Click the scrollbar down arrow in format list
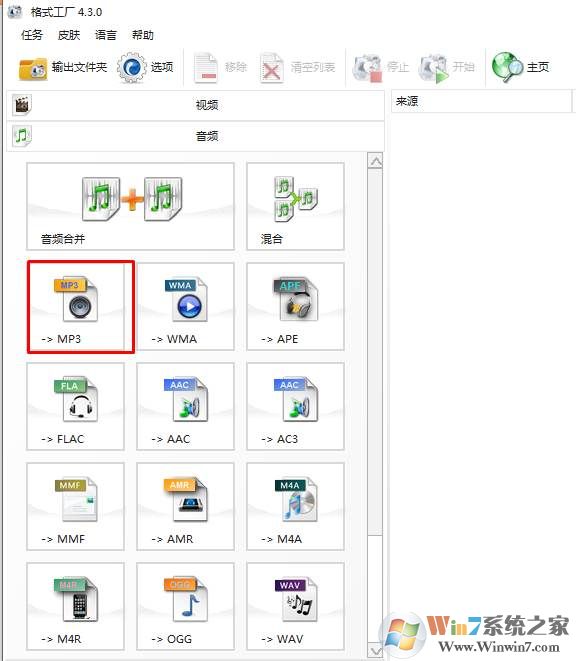Image resolution: width=576 pixels, height=661 pixels. (x=375, y=650)
